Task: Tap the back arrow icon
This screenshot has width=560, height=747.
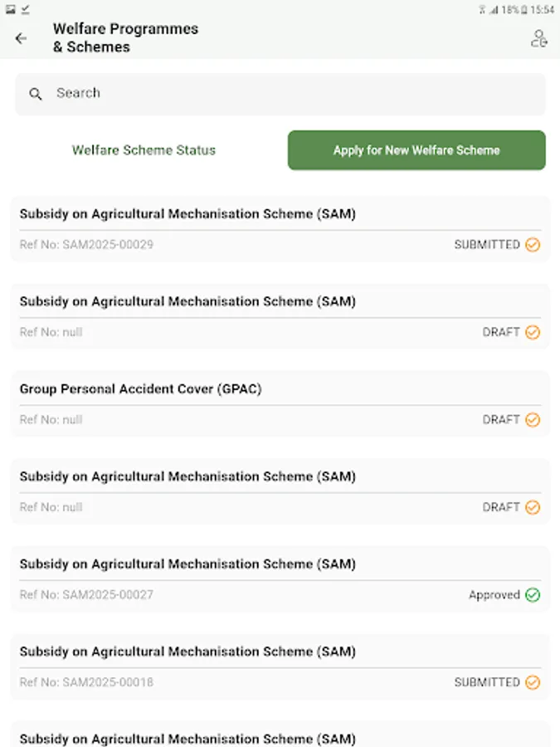Action: click(22, 38)
